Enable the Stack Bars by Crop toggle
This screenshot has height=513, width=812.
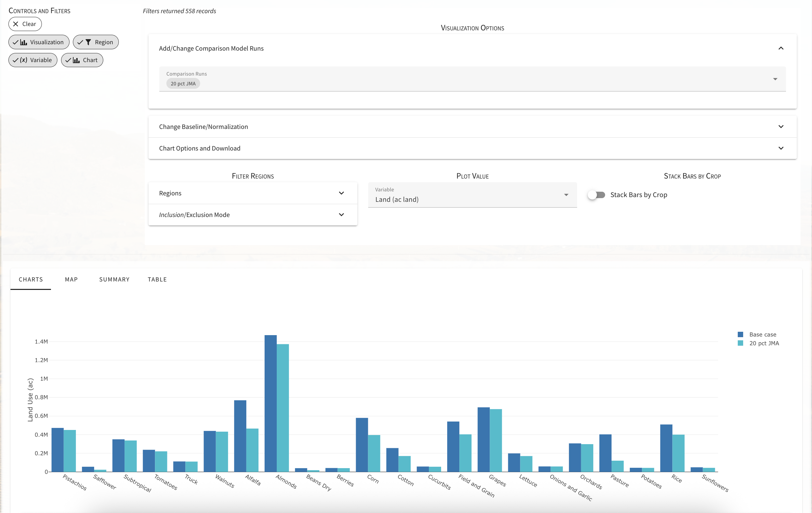point(596,195)
